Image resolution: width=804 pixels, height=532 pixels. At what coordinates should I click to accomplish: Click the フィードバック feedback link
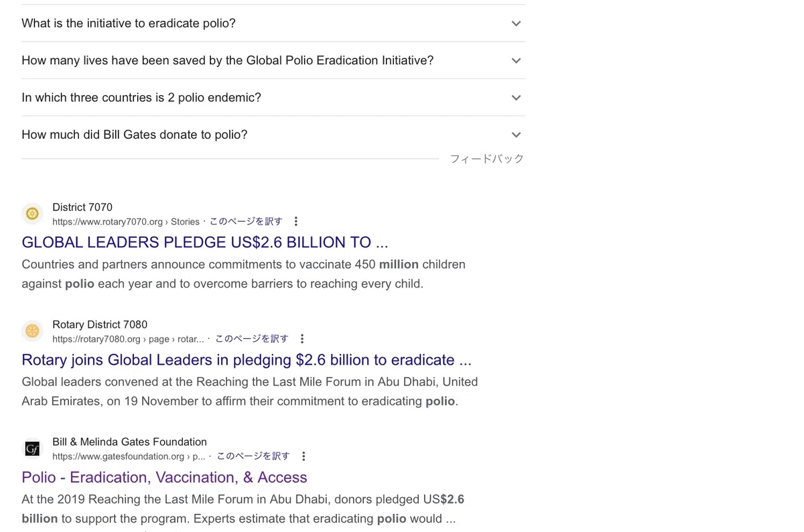(487, 159)
